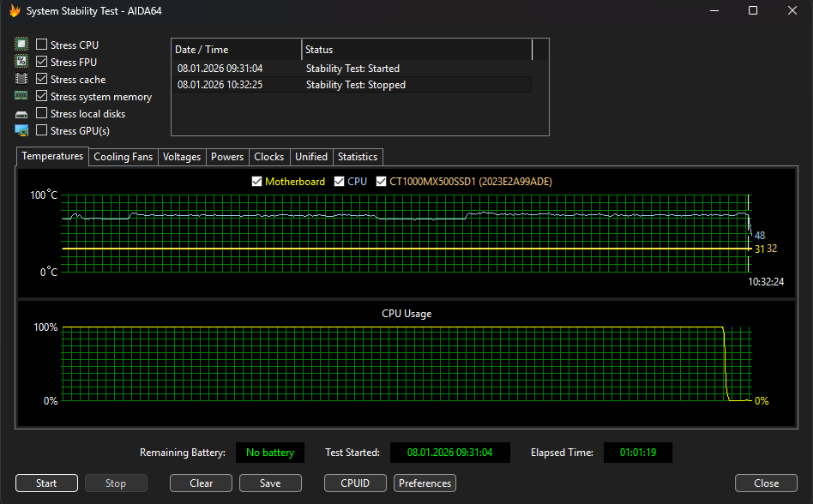
Task: Switch to the Unified tab
Action: tap(311, 157)
